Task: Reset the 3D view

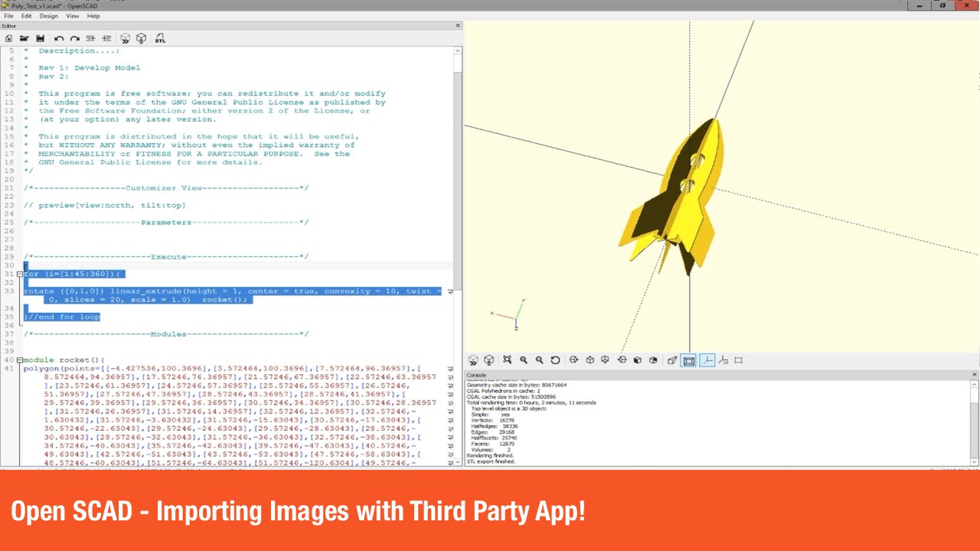Action: click(555, 360)
